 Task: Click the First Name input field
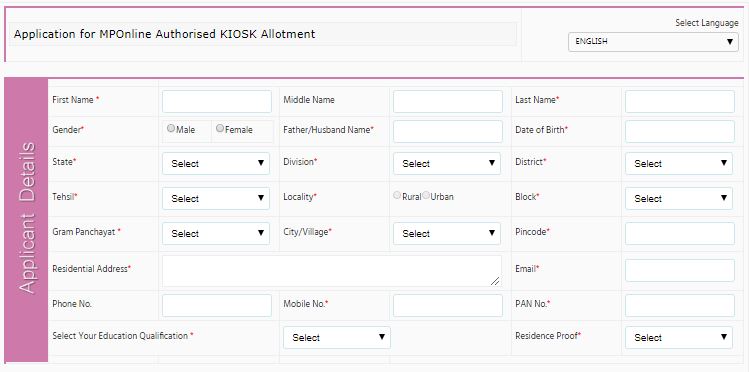pos(217,101)
